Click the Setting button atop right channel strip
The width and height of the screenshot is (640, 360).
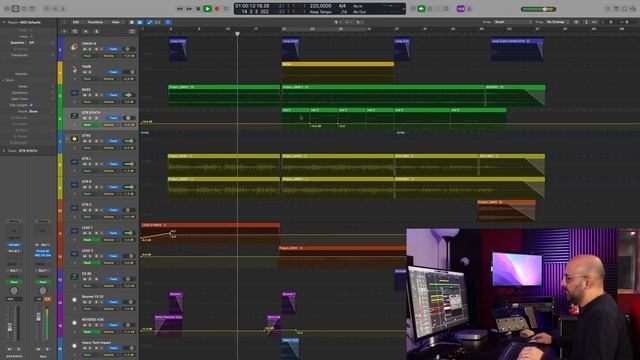pos(42,221)
